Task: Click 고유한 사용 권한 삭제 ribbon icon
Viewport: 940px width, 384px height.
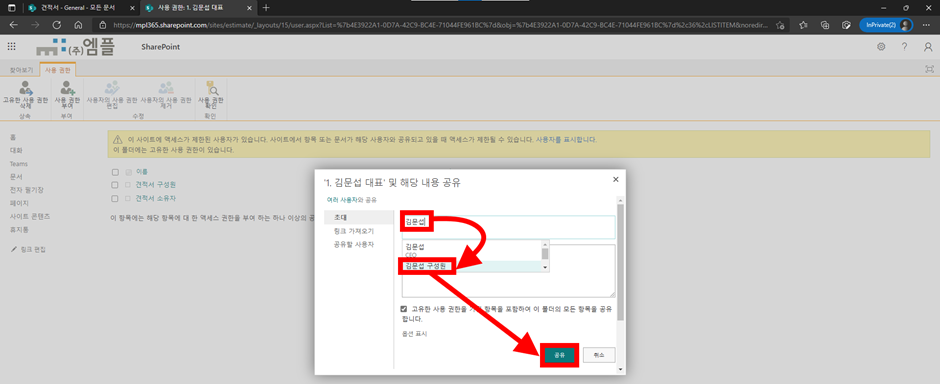Action: tap(25, 87)
